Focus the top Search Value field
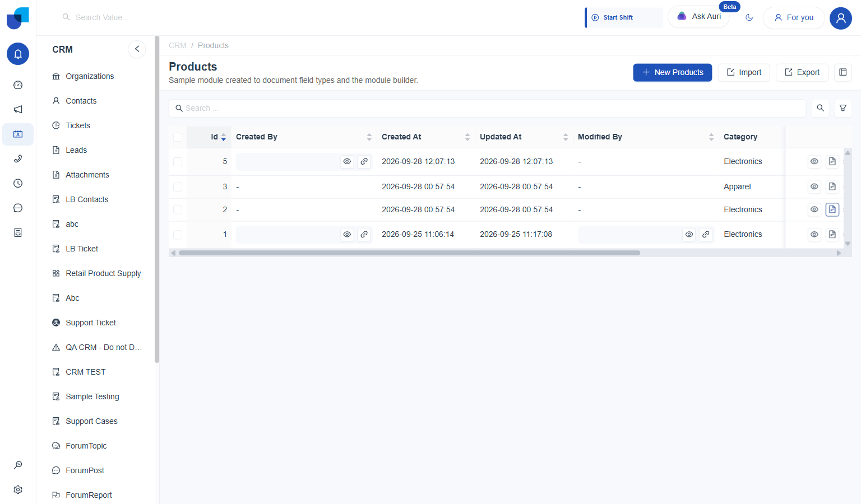861x504 pixels. click(102, 17)
